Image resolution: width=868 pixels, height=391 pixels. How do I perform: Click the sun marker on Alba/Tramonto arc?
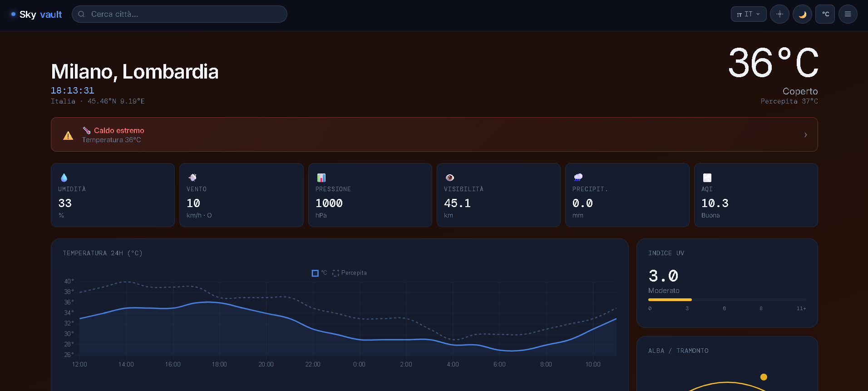coord(764,377)
